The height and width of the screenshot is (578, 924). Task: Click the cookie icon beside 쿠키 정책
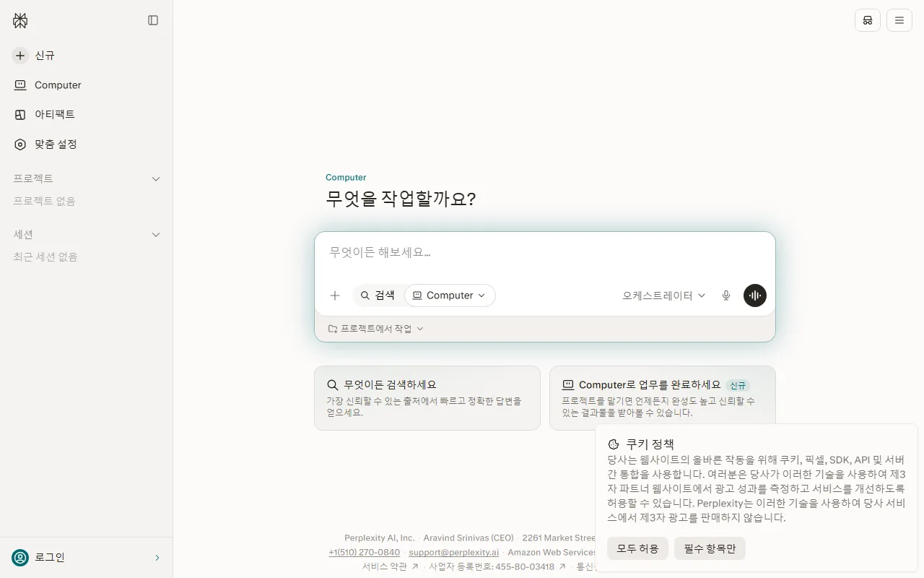tap(614, 444)
